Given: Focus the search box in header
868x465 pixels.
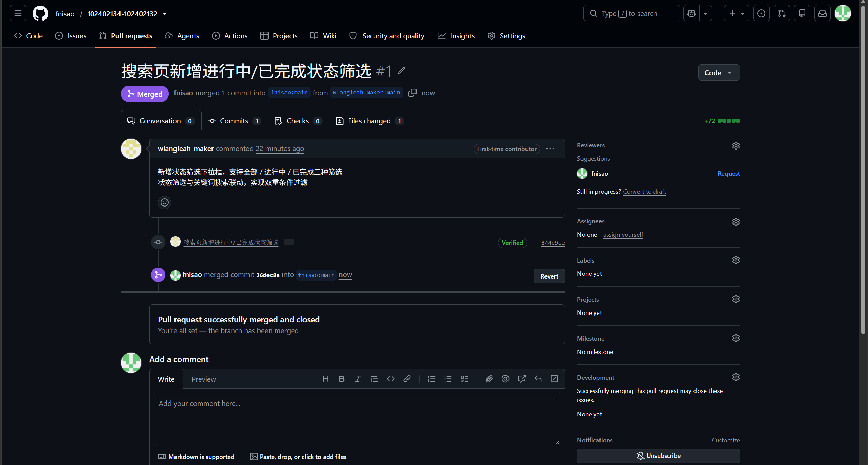Looking at the screenshot, I should pyautogui.click(x=631, y=14).
